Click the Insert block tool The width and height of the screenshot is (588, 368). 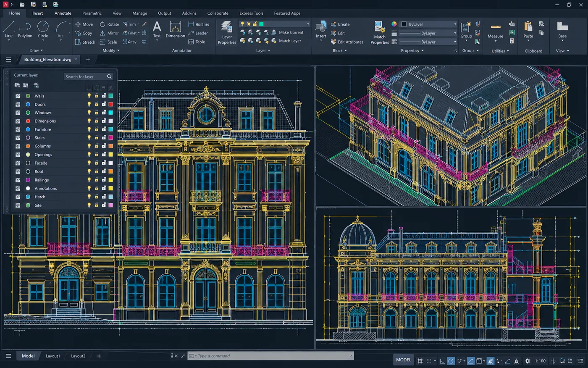click(x=321, y=30)
